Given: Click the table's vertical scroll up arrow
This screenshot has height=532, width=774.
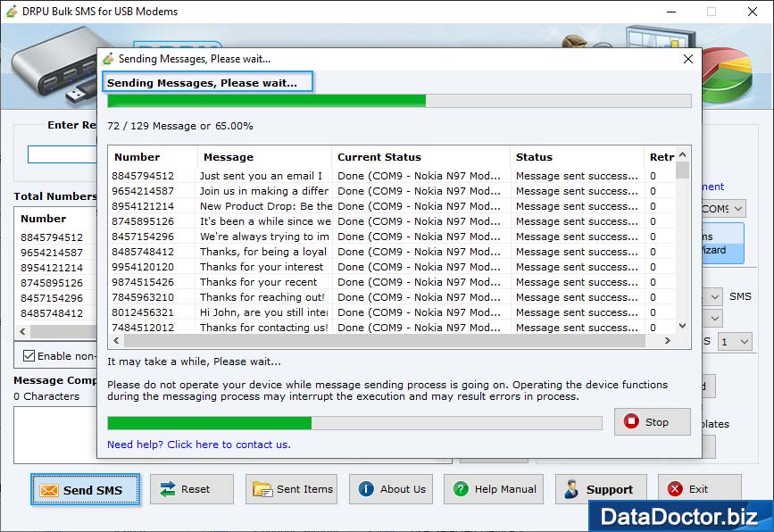Looking at the screenshot, I should pos(683,154).
